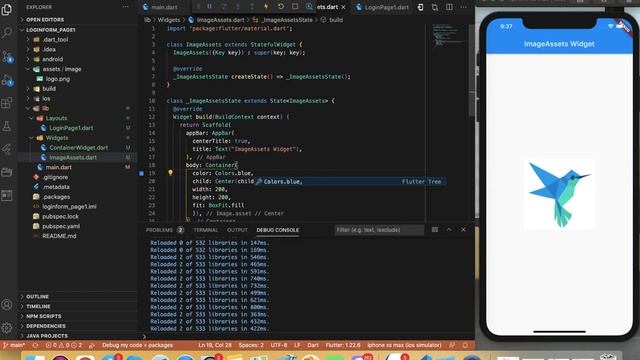This screenshot has width=640, height=360.
Task: Click the errors and warnings status indicator
Action: [64, 345]
